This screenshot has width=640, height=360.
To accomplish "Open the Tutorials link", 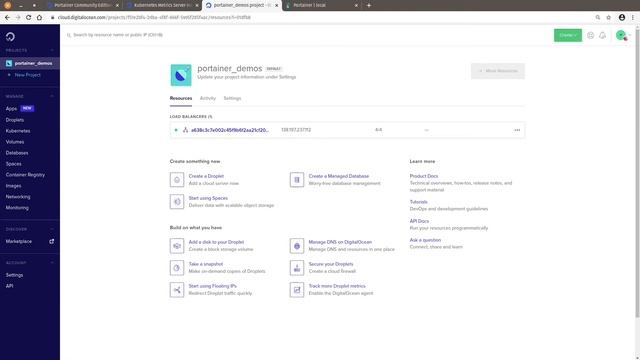I will (418, 202).
